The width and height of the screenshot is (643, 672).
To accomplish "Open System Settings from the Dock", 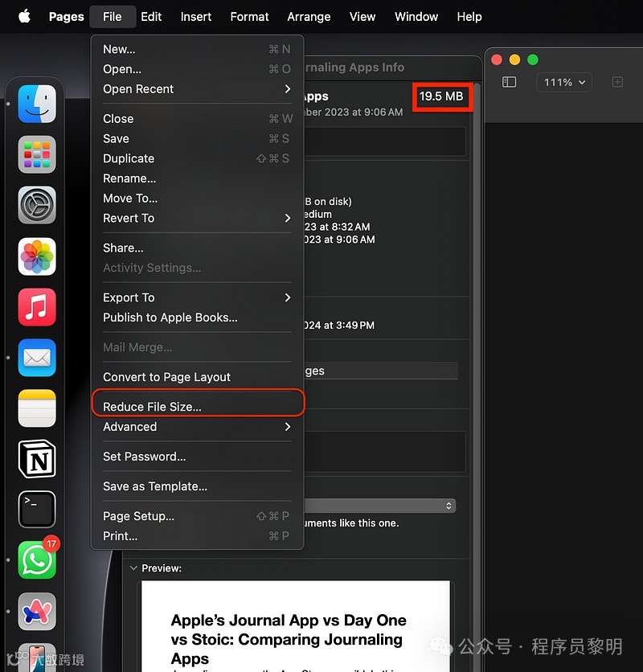I will tap(37, 205).
